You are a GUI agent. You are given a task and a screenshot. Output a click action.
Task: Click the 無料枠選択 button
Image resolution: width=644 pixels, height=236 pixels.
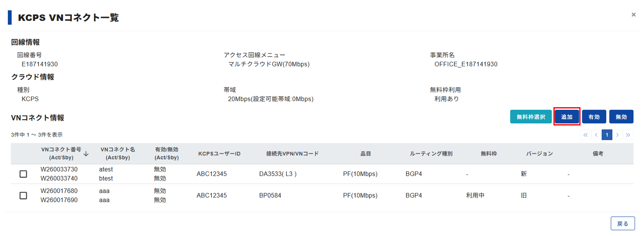click(531, 117)
